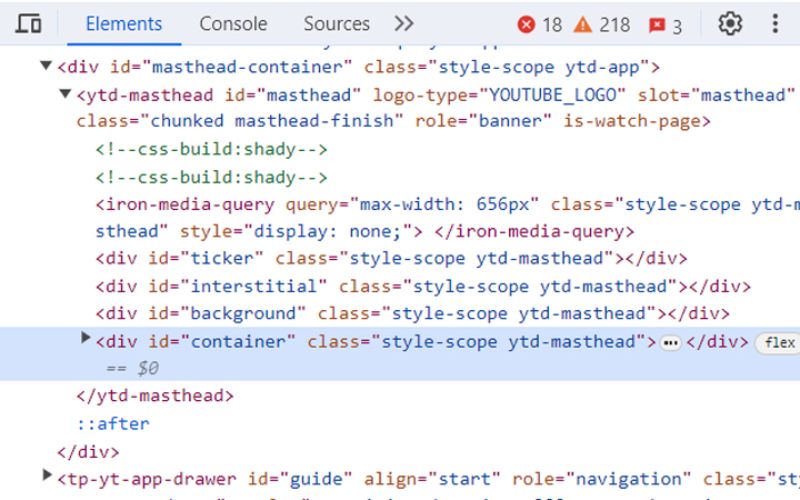Click the display: none style value

[x=327, y=232]
